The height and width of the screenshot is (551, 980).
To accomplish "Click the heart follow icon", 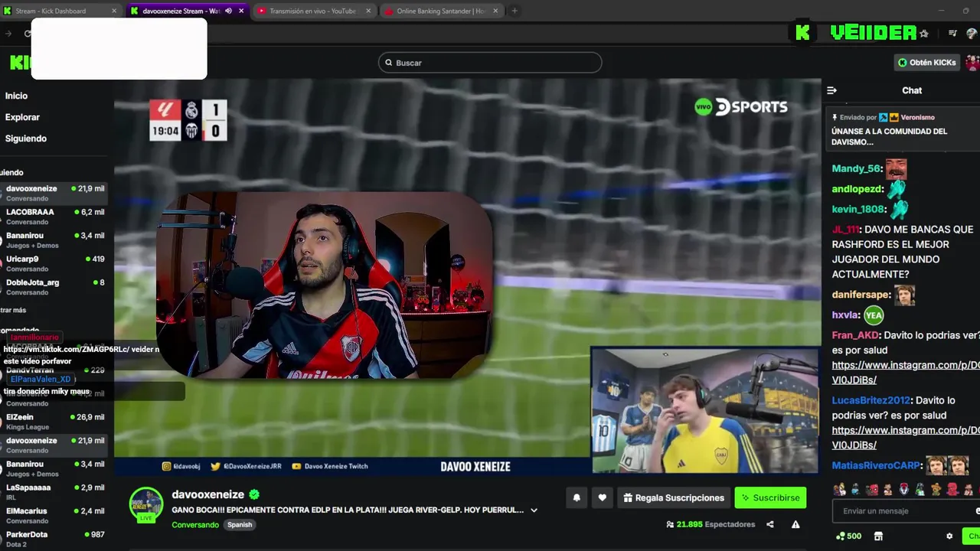I will [x=603, y=497].
